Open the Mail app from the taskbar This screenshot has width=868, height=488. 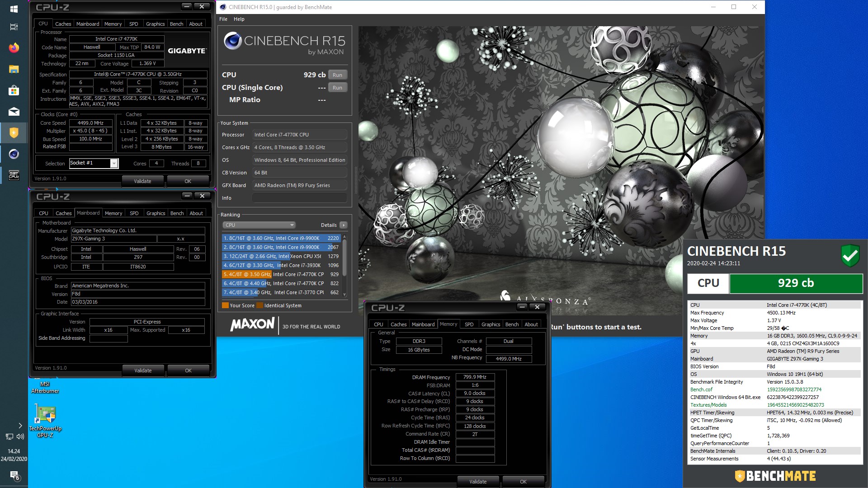[14, 112]
